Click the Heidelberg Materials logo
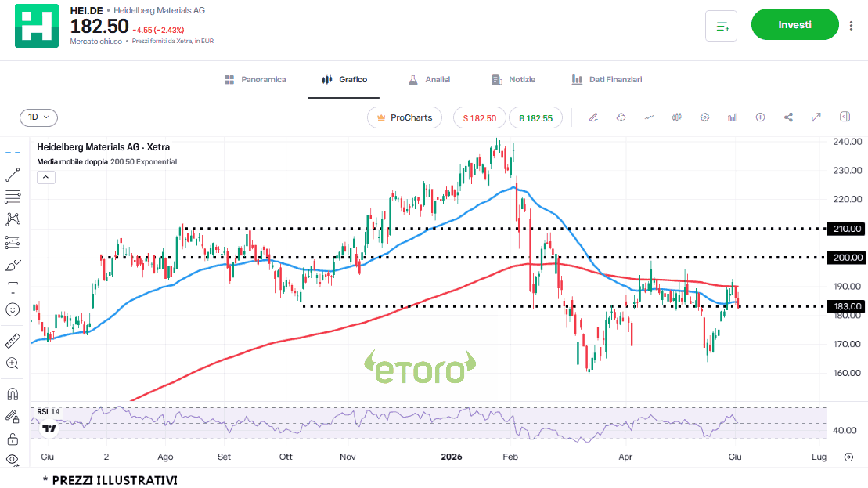 37,26
